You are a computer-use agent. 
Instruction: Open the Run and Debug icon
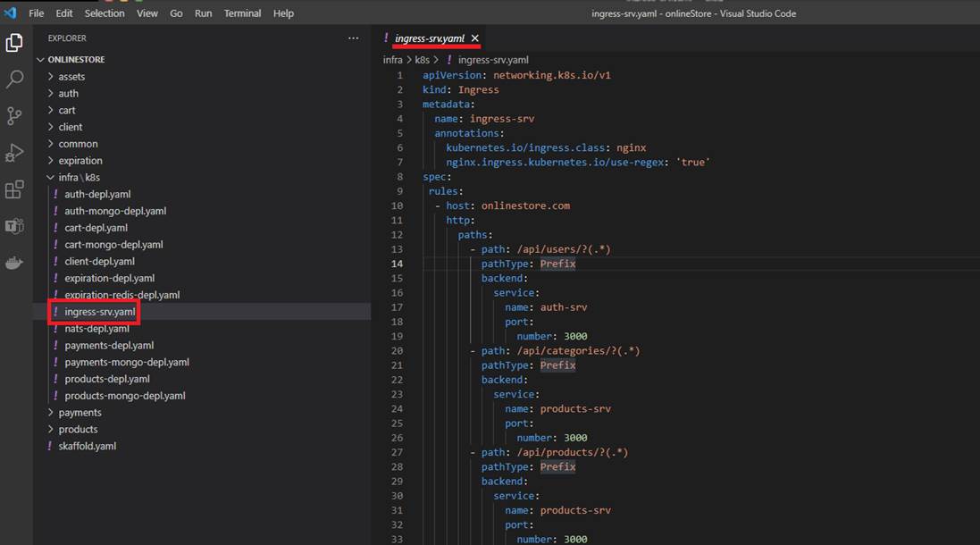click(14, 153)
